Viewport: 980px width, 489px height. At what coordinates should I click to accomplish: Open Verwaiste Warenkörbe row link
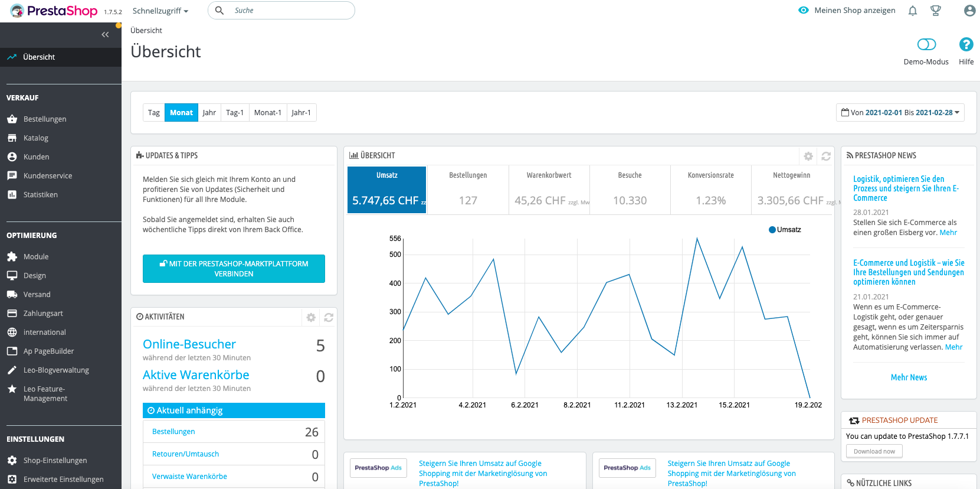pyautogui.click(x=189, y=477)
